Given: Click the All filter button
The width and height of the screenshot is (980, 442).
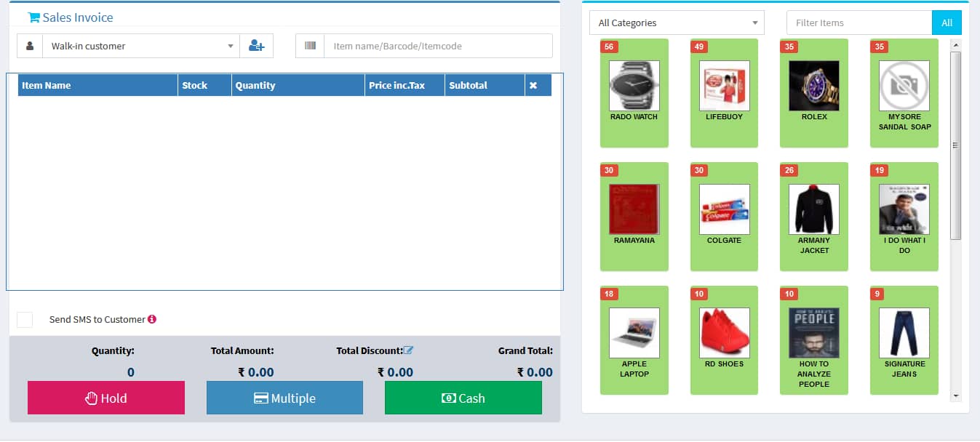Looking at the screenshot, I should (947, 23).
